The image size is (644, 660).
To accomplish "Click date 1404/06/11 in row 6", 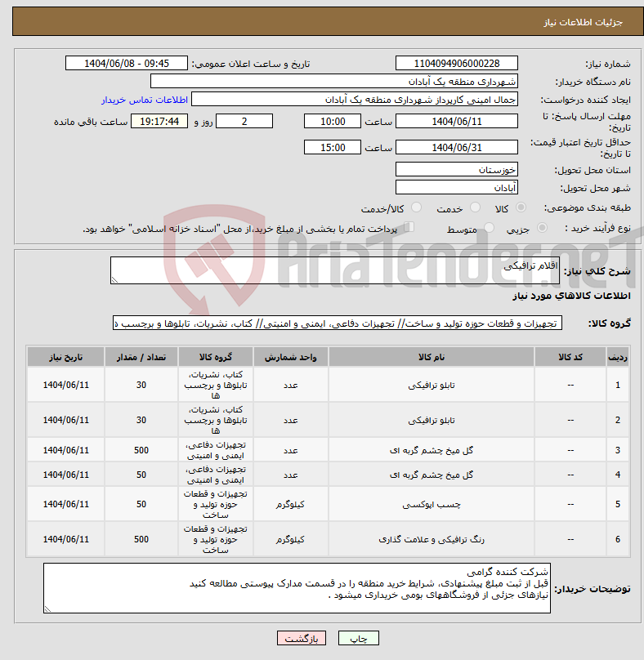I will tap(65, 539).
